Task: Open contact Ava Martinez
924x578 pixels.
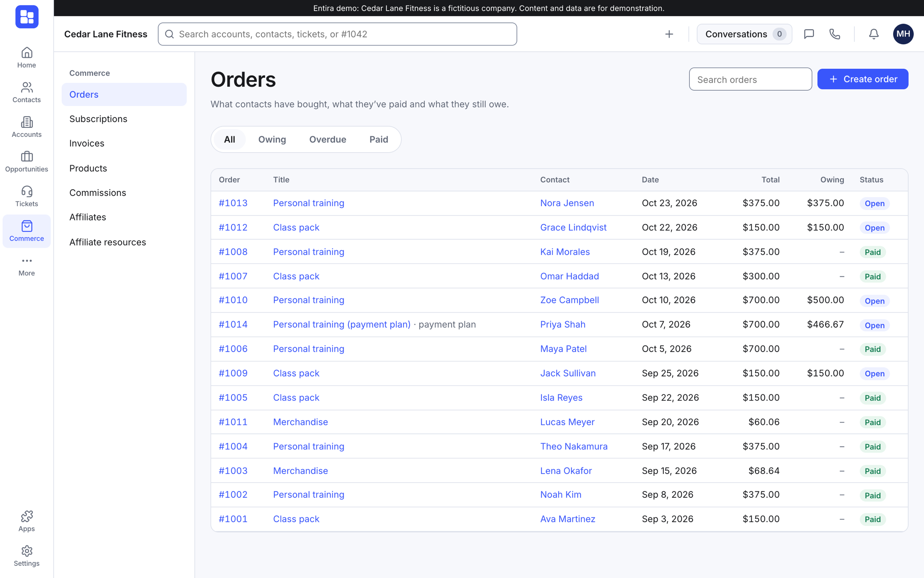Action: [568, 519]
